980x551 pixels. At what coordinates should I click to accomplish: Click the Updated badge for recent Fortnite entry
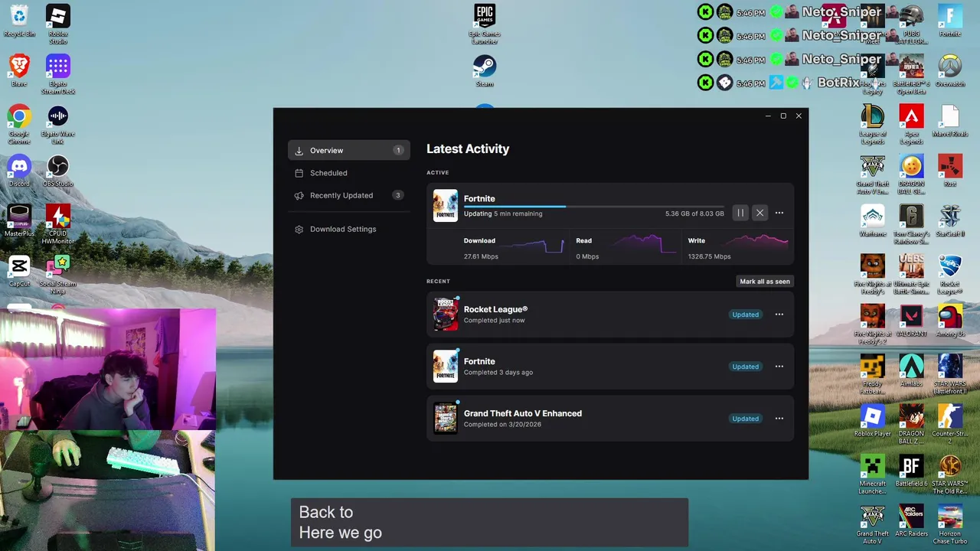coord(745,367)
